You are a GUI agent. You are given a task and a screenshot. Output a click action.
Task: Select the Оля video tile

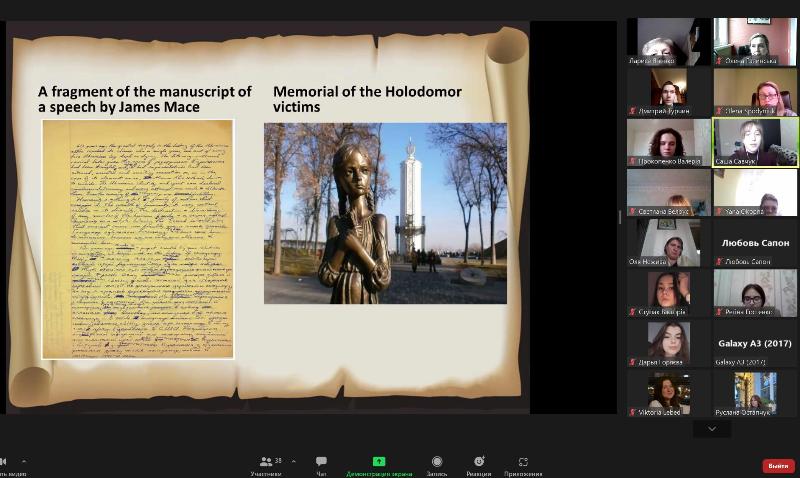click(668, 243)
